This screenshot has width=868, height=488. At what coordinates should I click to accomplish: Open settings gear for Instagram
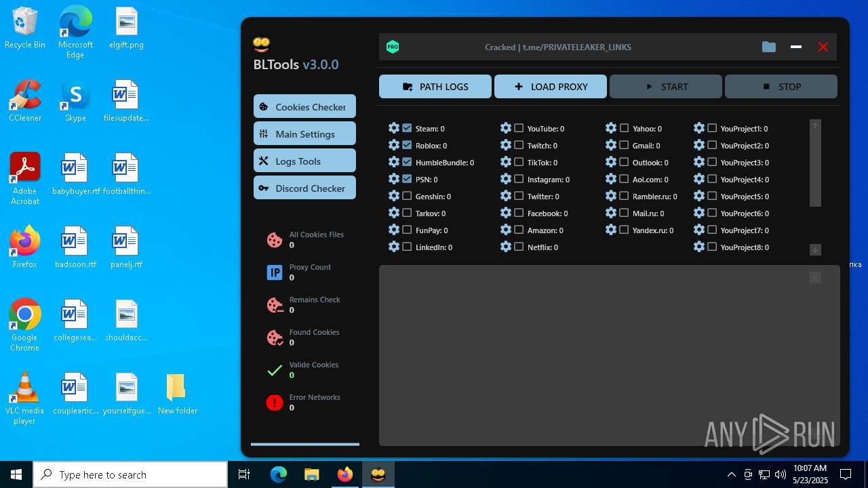tap(506, 179)
